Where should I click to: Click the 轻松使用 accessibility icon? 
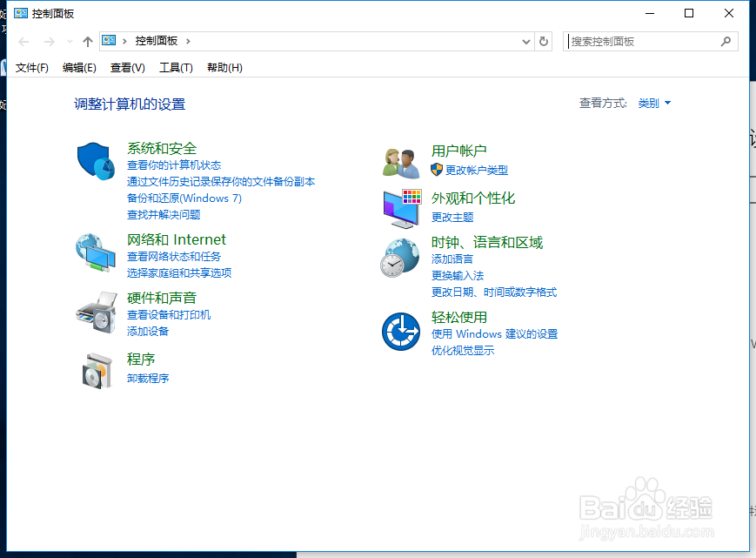(399, 332)
